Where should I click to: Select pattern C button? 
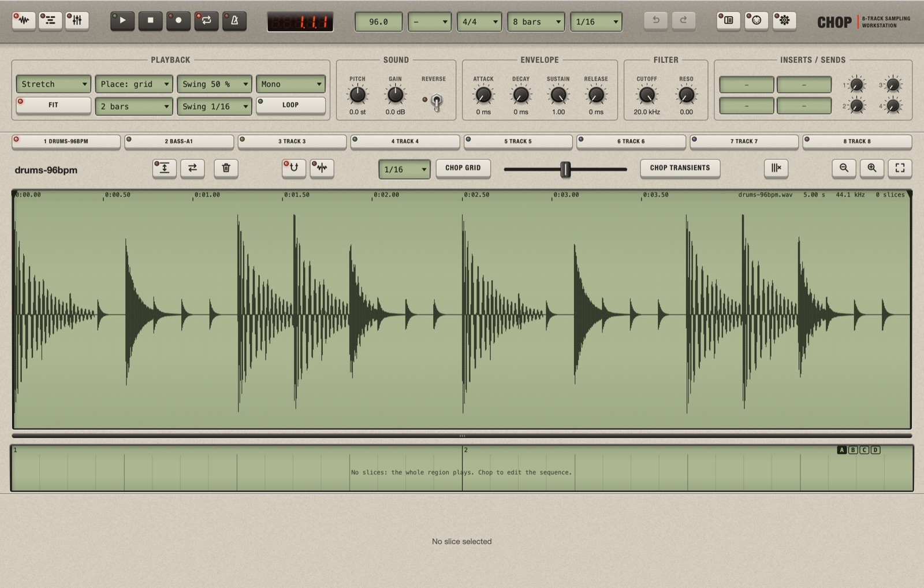click(865, 450)
